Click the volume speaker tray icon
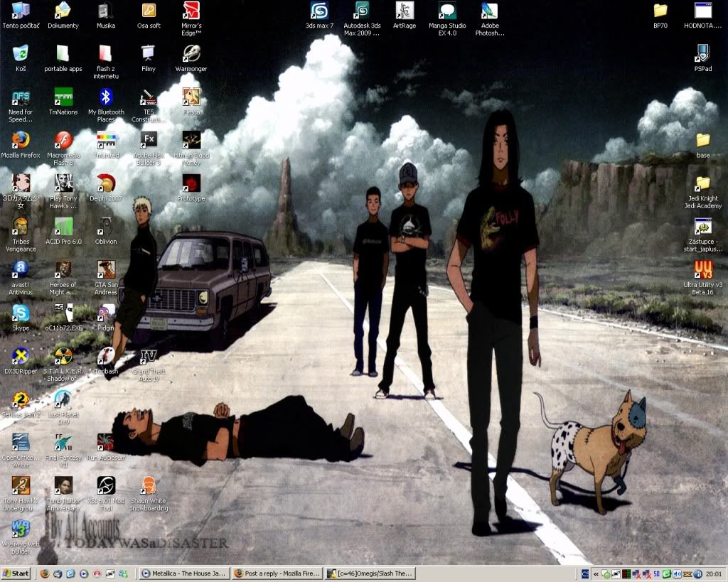 click(x=678, y=574)
